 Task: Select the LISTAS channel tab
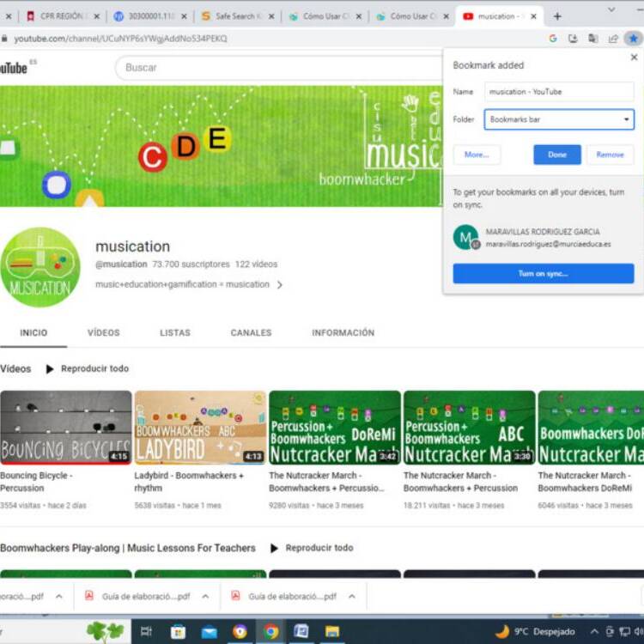click(x=175, y=332)
